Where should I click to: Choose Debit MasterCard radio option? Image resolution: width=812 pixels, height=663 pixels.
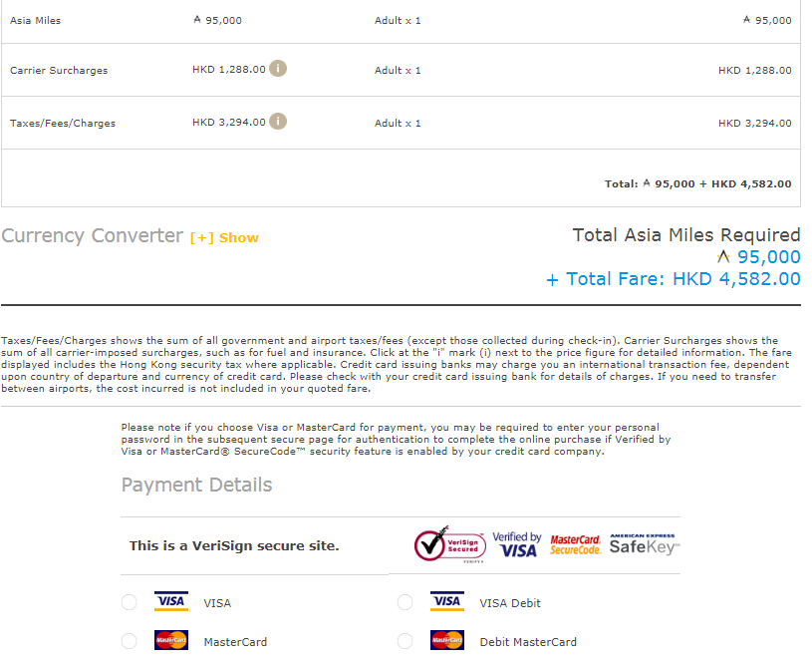pyautogui.click(x=405, y=641)
